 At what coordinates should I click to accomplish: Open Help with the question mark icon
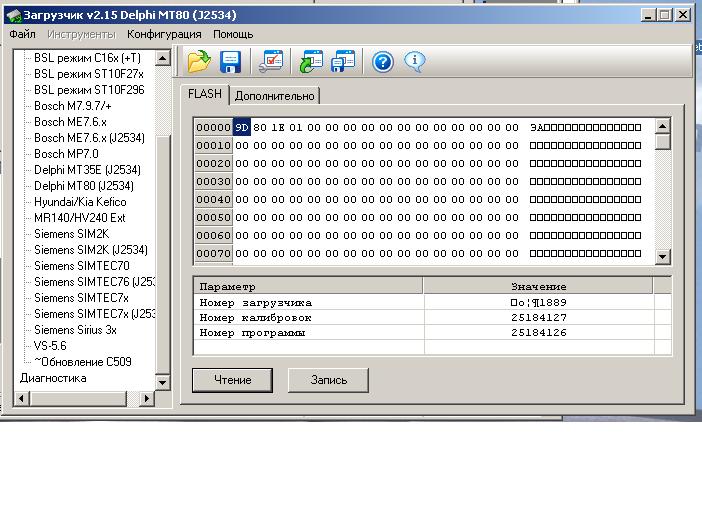[x=383, y=62]
